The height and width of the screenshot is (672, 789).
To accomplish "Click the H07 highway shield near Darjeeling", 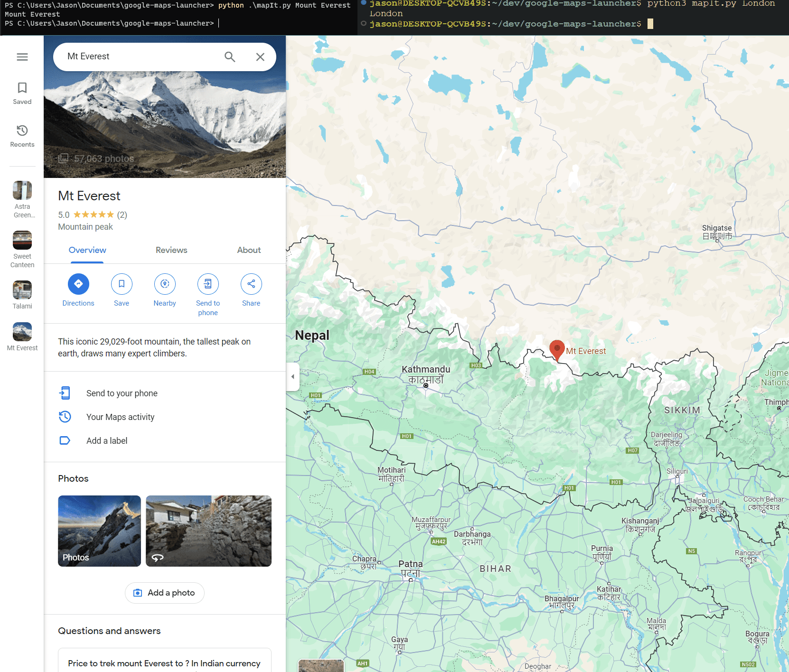I will coord(632,450).
